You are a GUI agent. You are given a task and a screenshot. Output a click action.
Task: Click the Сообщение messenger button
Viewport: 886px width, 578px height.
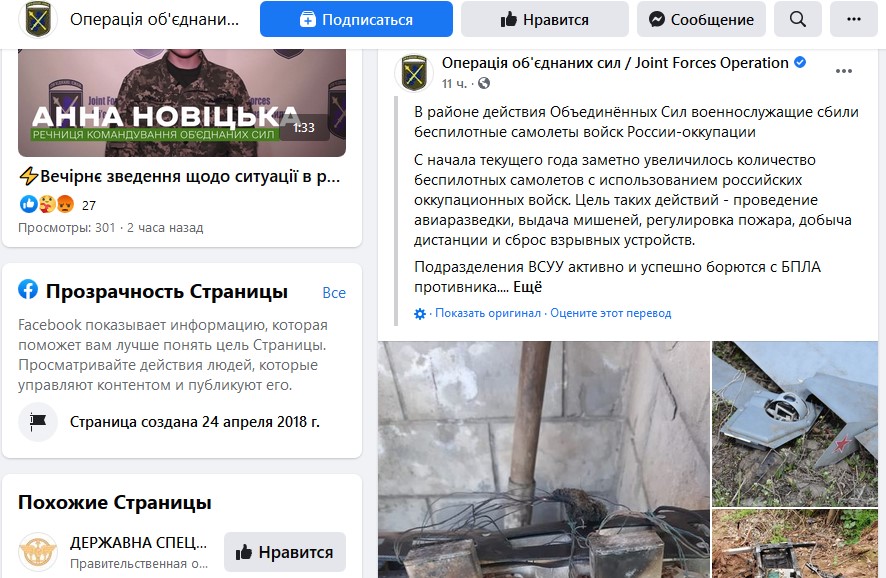701,19
